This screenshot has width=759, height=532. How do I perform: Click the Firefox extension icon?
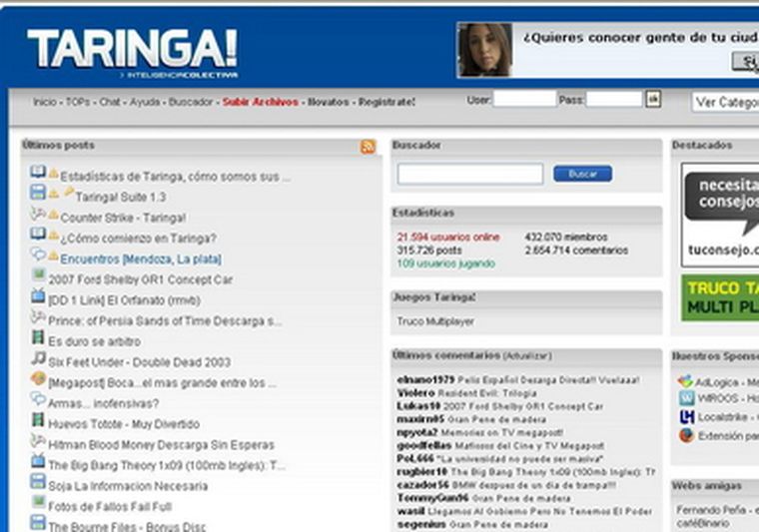pyautogui.click(x=686, y=435)
